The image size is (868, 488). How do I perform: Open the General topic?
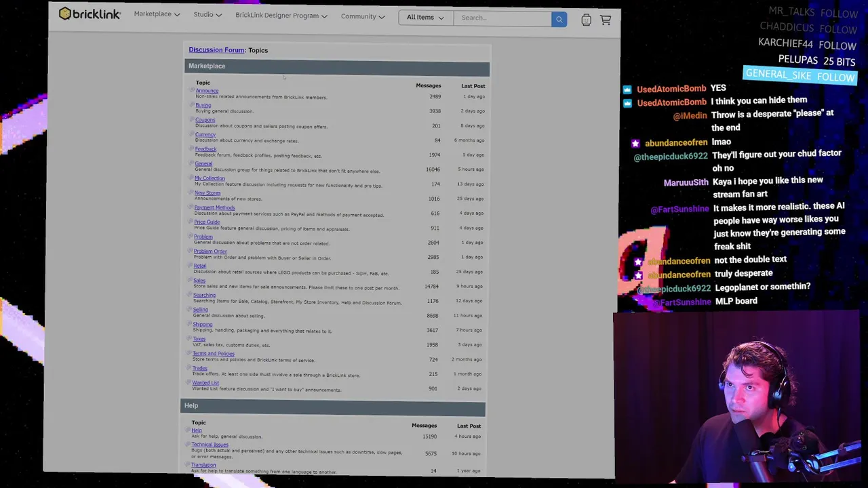[203, 163]
